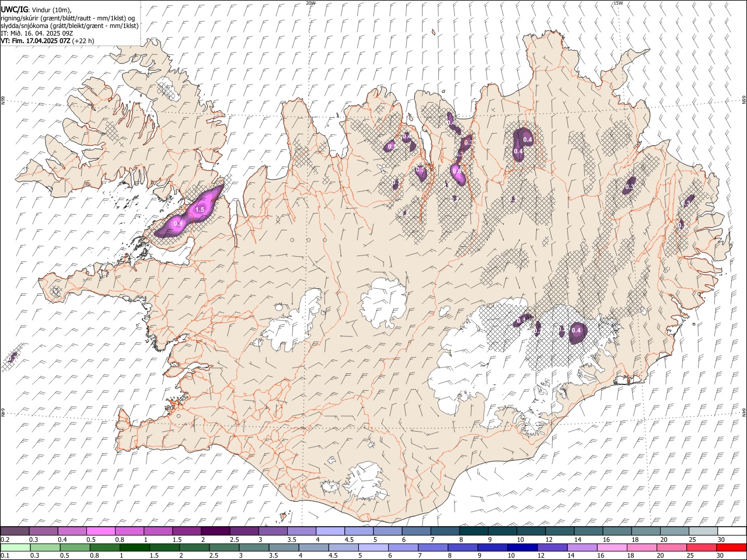Image resolution: width=747 pixels, height=560 pixels.
Task: Click the '0.4' value on the Vatnajökull glacier
Action: click(x=577, y=331)
